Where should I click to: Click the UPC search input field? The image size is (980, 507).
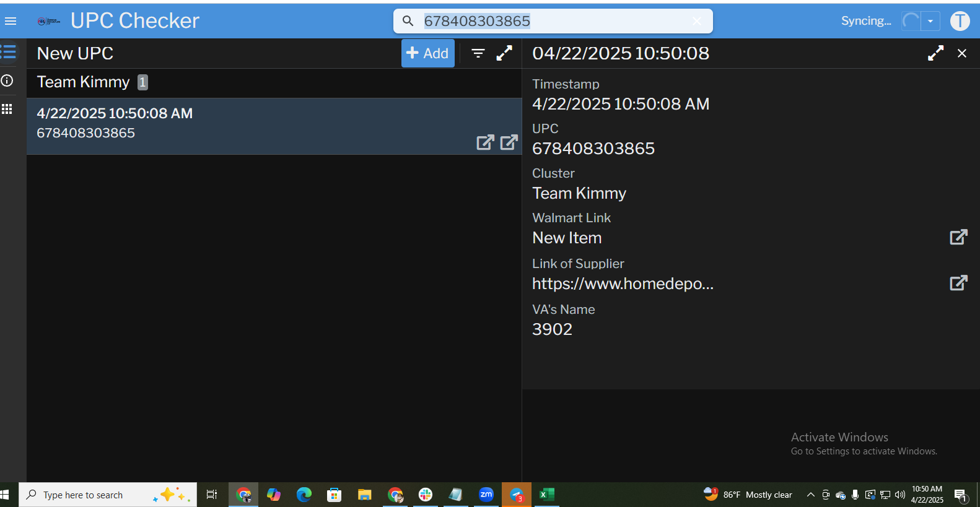[551, 21]
